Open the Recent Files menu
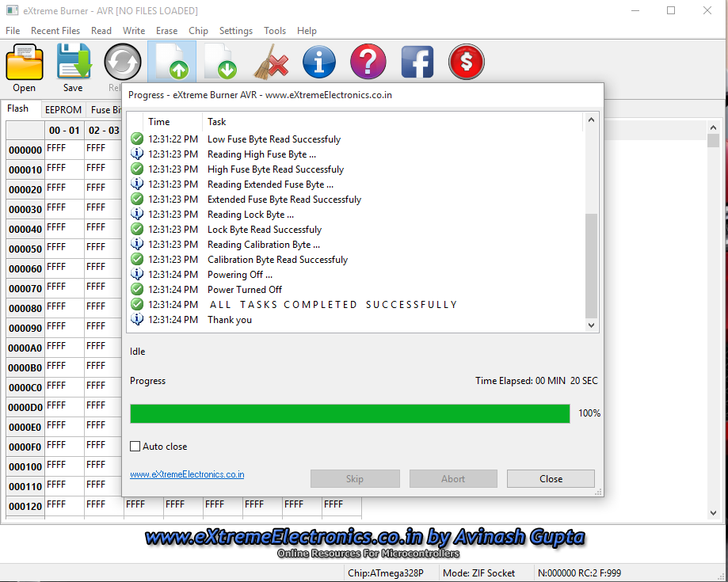The width and height of the screenshot is (728, 582). 55,31
